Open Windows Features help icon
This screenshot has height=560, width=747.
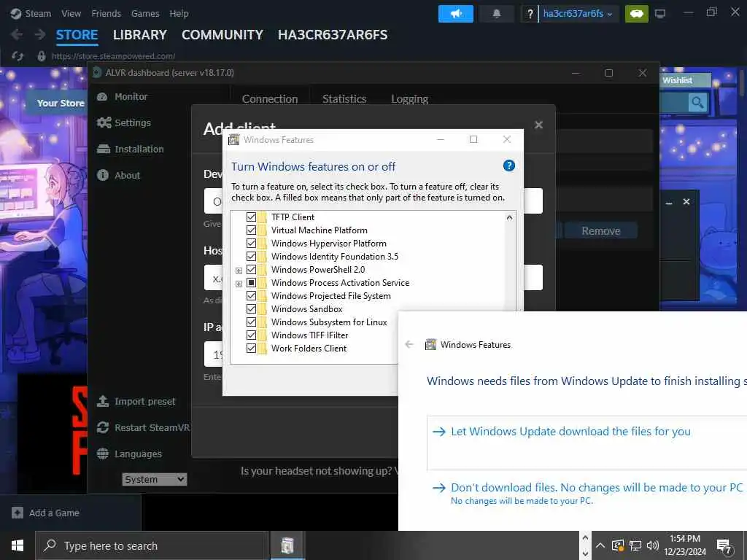point(508,166)
